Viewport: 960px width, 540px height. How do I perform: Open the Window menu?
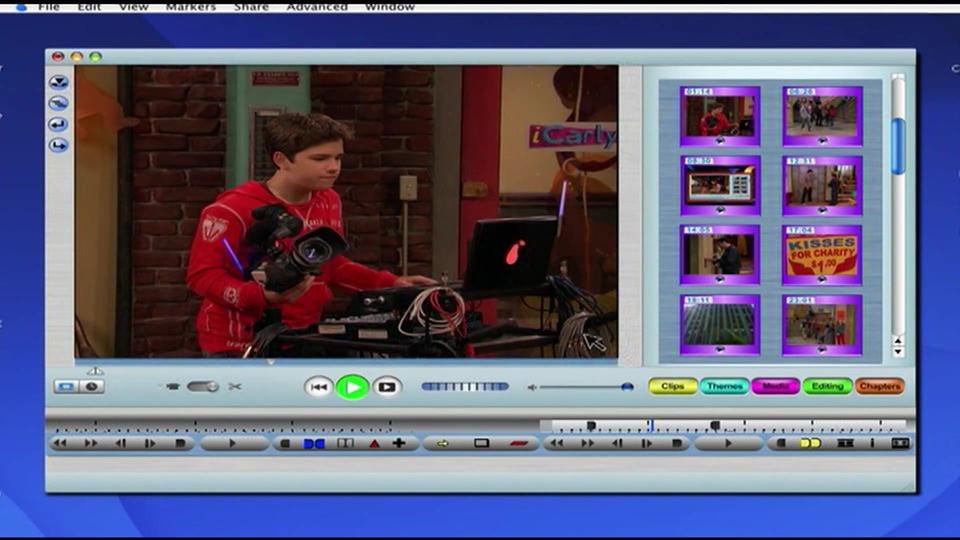coord(389,7)
